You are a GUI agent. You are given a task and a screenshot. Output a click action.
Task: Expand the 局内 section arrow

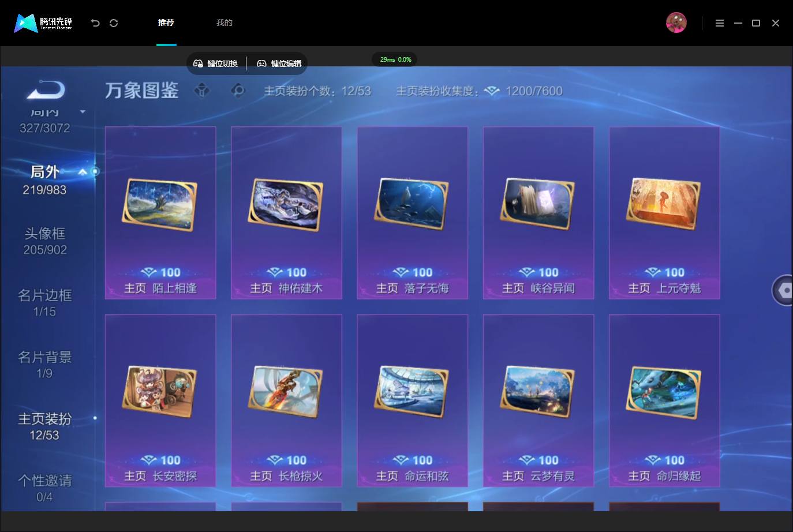(83, 111)
